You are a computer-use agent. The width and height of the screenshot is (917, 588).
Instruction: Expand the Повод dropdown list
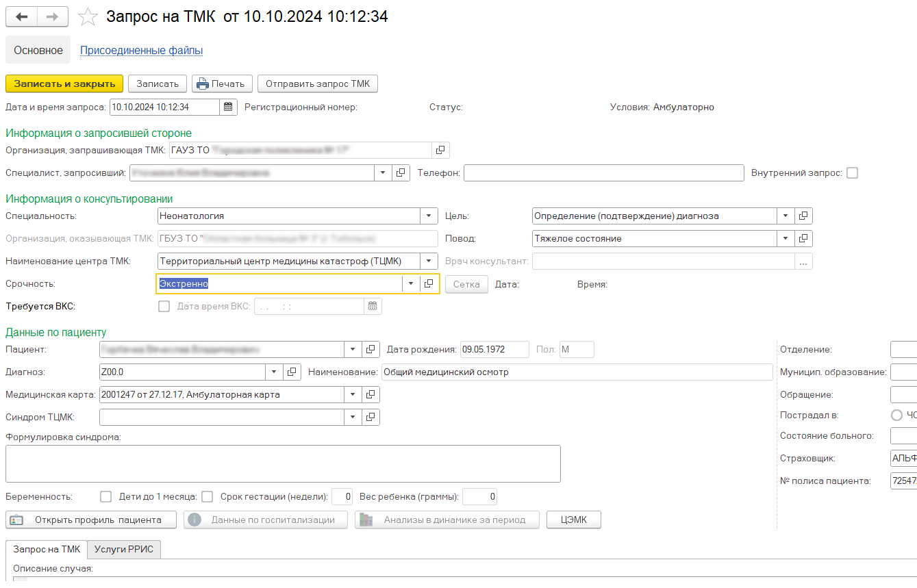point(786,239)
